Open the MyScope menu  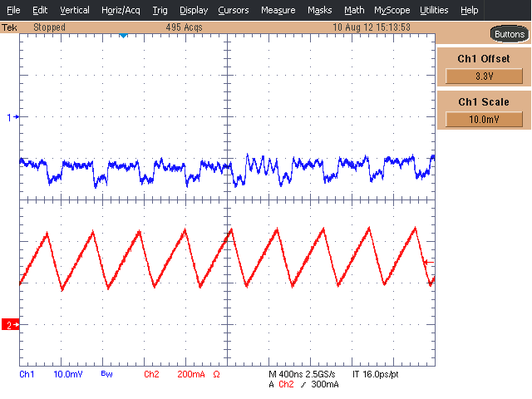(x=392, y=10)
